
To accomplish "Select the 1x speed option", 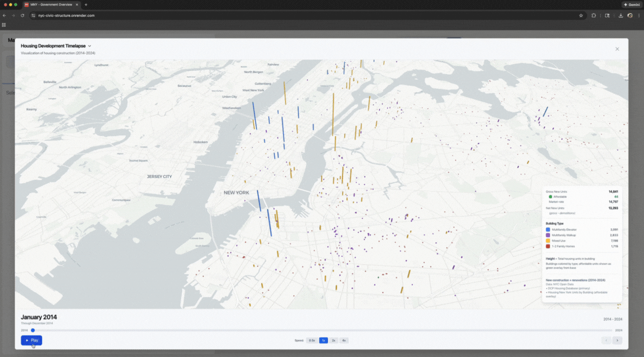I will [x=323, y=340].
